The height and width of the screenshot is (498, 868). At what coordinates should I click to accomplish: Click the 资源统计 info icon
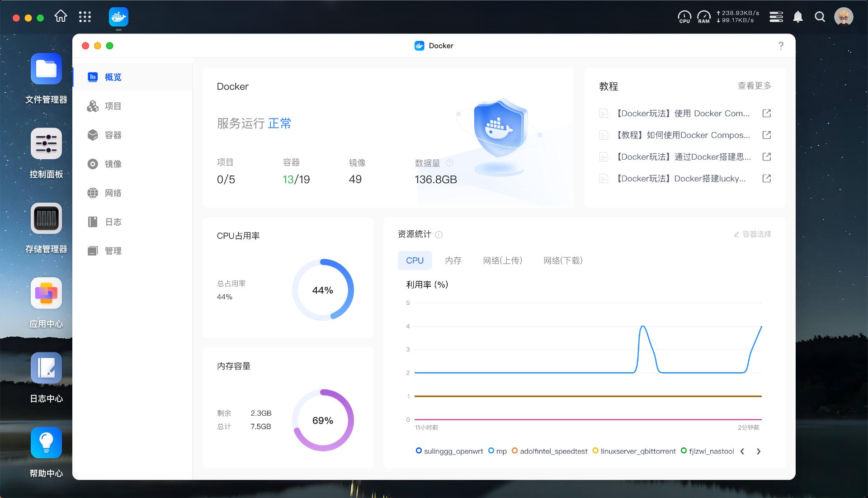click(439, 234)
